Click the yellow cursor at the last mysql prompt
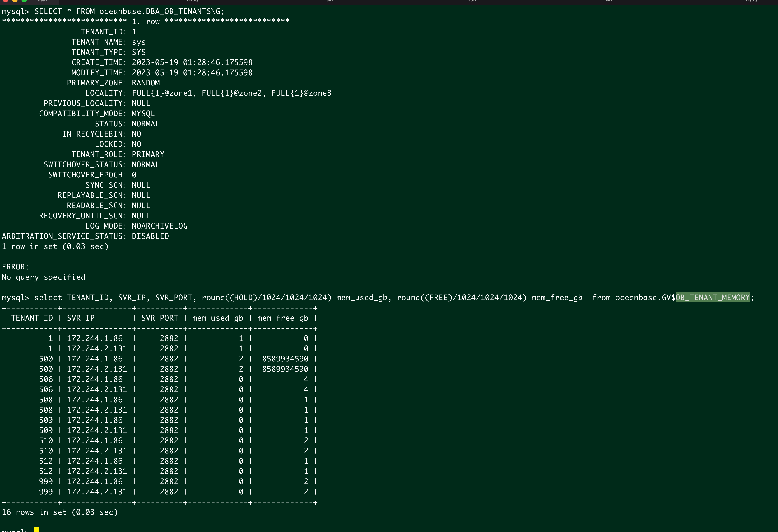Screen dimensions: 778x532 click(37, 530)
